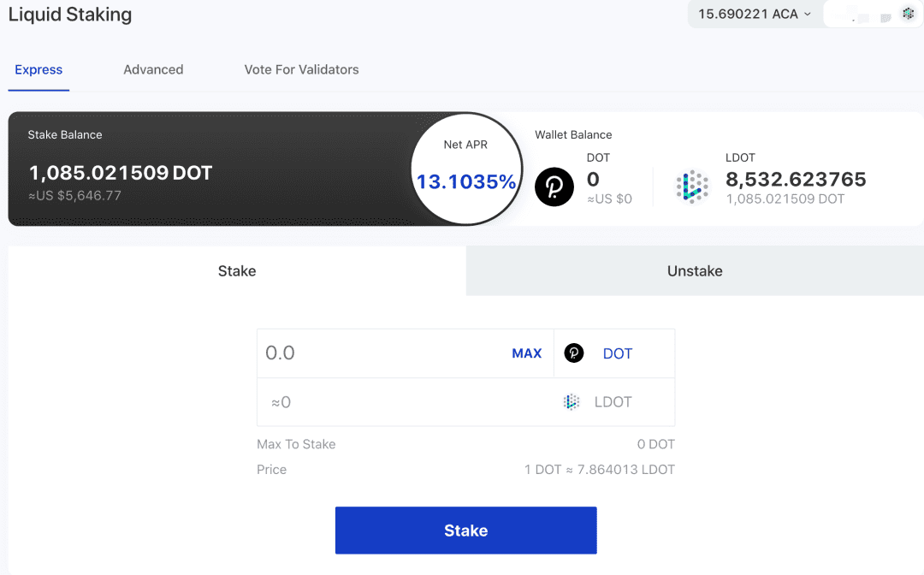Image resolution: width=924 pixels, height=575 pixels.
Task: Click the gray 1,085.021509 DOT text under LDOT
Action: point(785,199)
